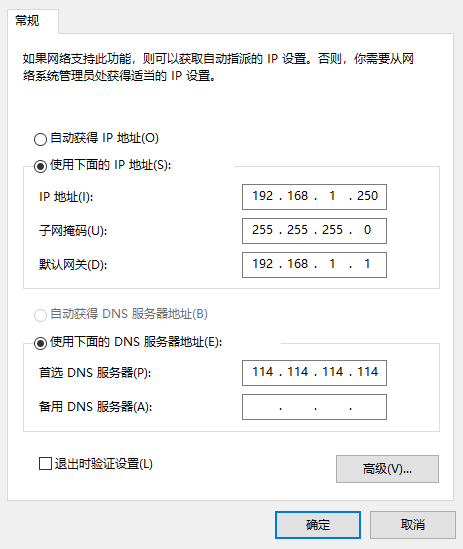The width and height of the screenshot is (463, 549).
Task: Click the empty 备用 DNS 服务器 field
Action: (315, 407)
